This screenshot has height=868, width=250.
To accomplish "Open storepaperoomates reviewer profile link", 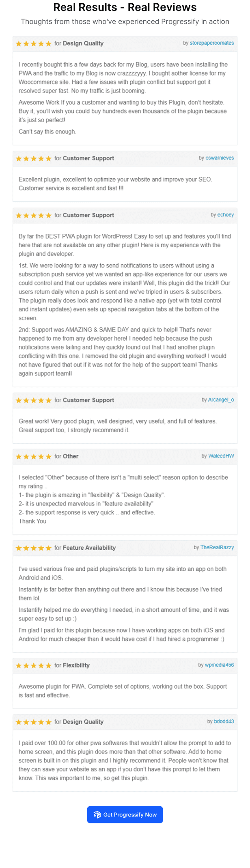I will tap(211, 43).
